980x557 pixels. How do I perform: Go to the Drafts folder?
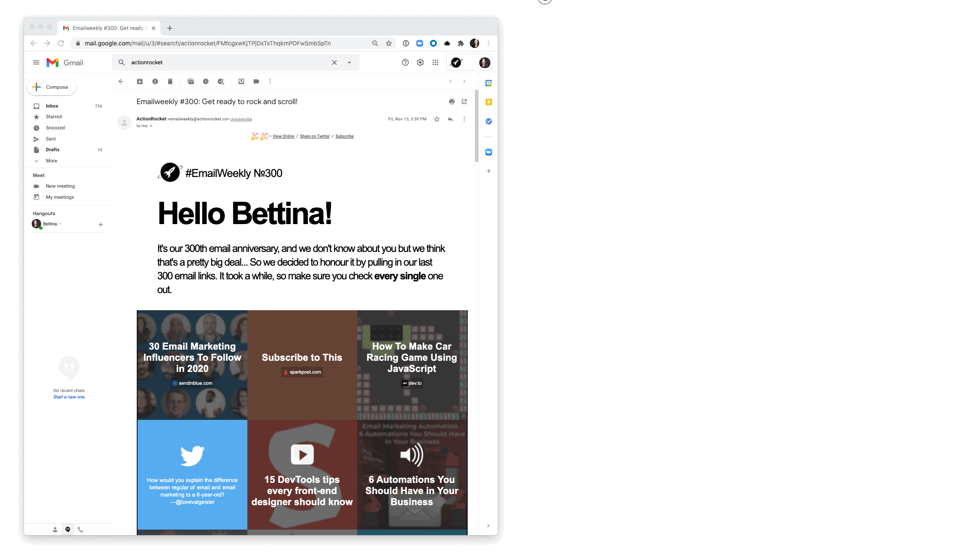point(53,150)
